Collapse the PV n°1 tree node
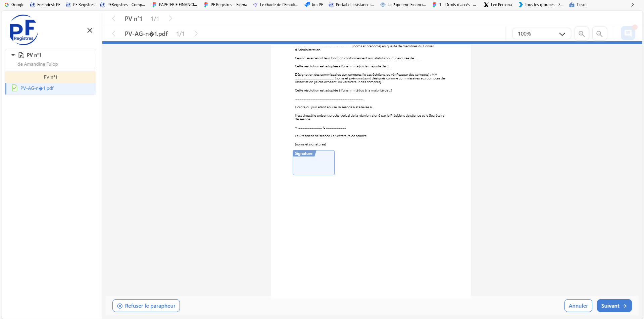Image resolution: width=644 pixels, height=319 pixels. point(13,55)
